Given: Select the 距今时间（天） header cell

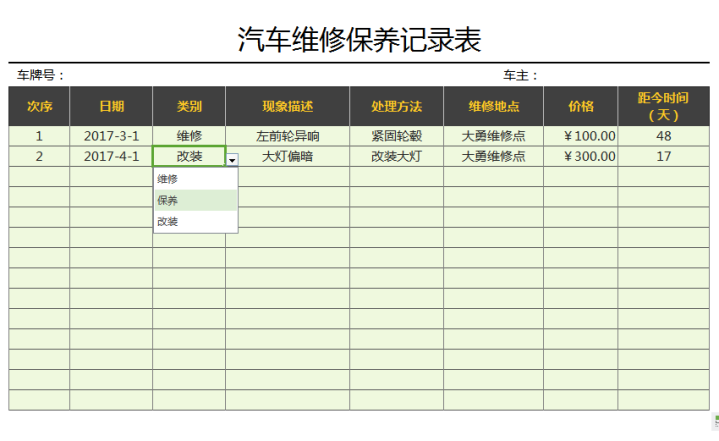Looking at the screenshot, I should click(x=663, y=106).
